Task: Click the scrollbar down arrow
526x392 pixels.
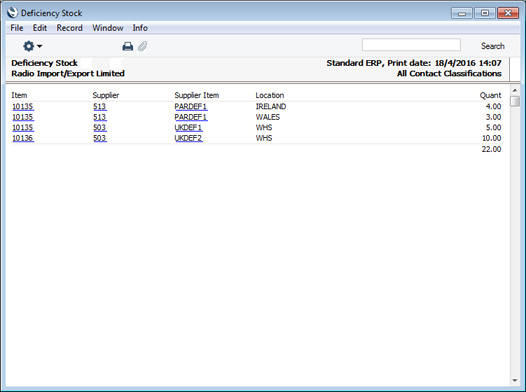Action: click(x=515, y=380)
